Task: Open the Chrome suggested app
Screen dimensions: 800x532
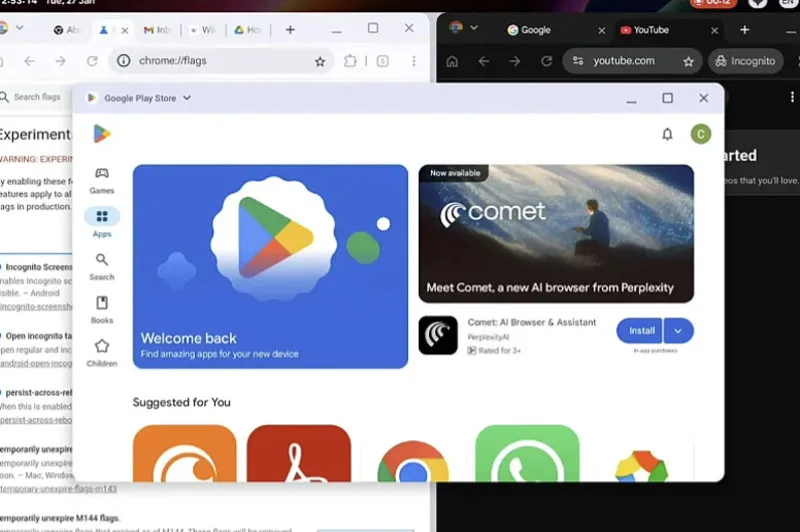Action: pos(413,462)
